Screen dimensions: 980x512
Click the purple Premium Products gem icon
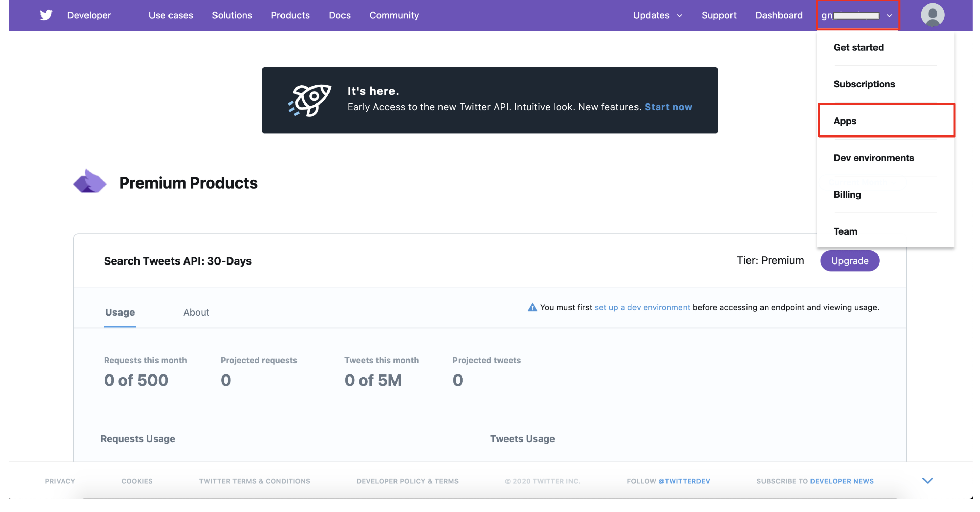click(90, 181)
